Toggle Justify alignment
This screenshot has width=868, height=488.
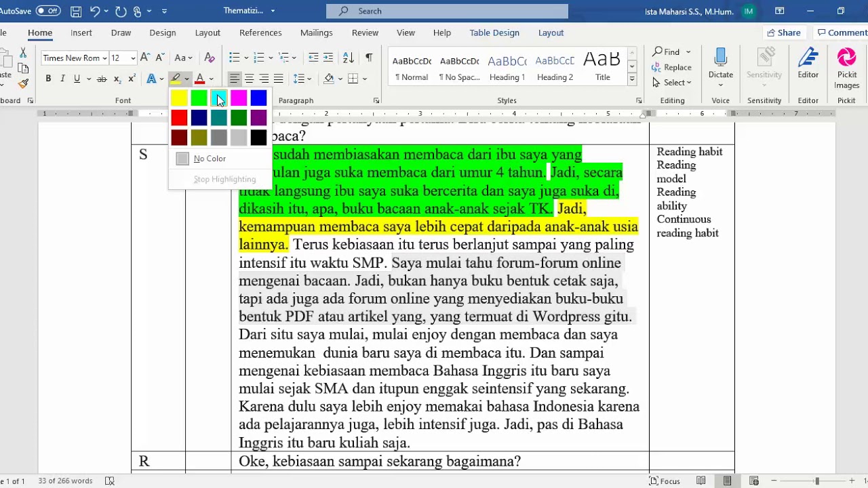[x=278, y=79]
